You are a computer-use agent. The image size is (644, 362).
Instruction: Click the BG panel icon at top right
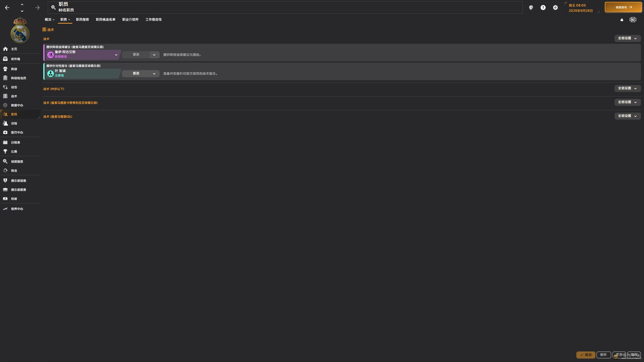pos(633,20)
